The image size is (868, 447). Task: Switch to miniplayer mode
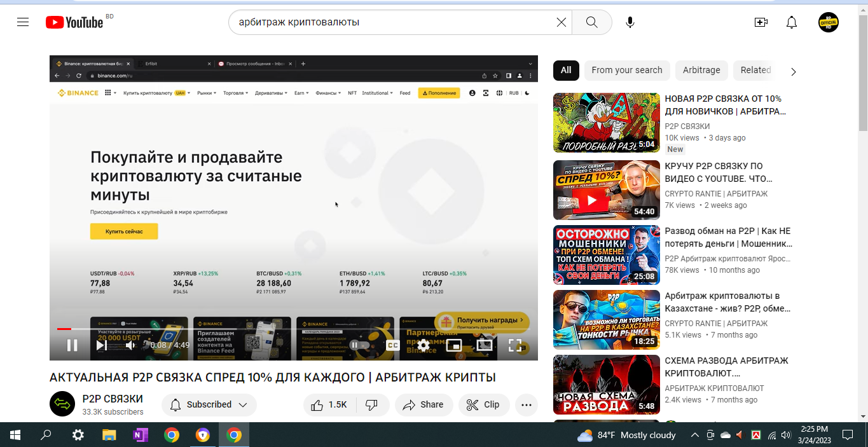tap(454, 345)
